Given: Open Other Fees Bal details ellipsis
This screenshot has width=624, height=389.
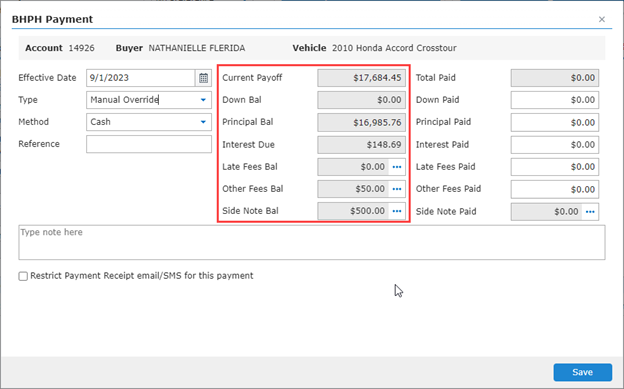Looking at the screenshot, I should pyautogui.click(x=397, y=189).
